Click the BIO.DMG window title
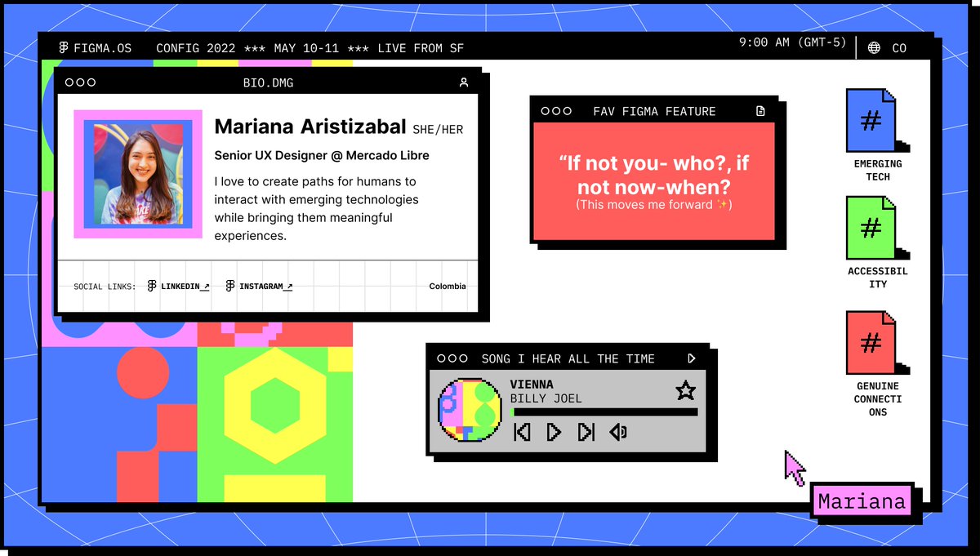 [x=268, y=82]
